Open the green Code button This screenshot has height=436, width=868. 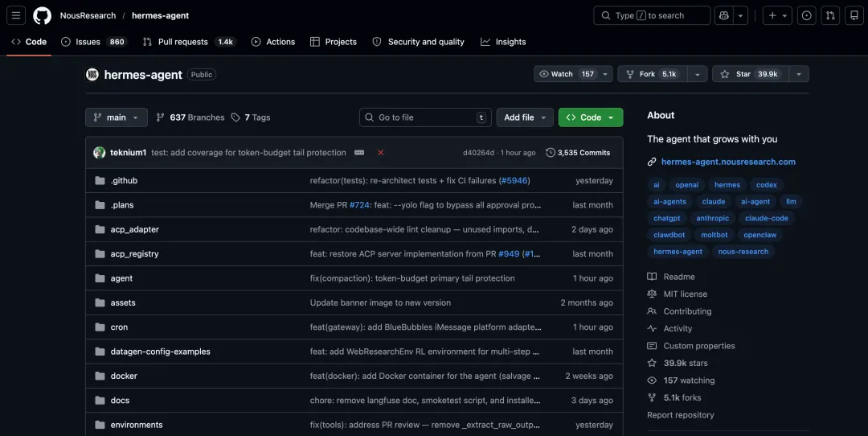point(590,117)
